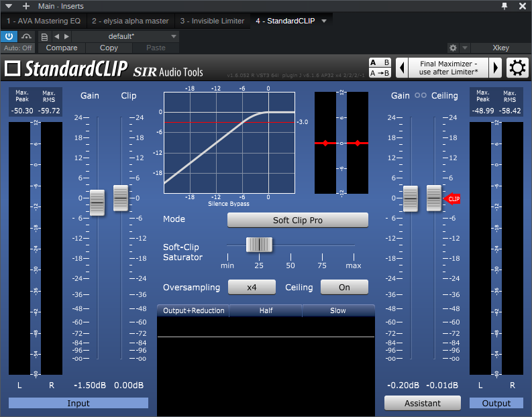Switch to Invisible Limiter tab
The height and width of the screenshot is (417, 532).
[x=212, y=21]
